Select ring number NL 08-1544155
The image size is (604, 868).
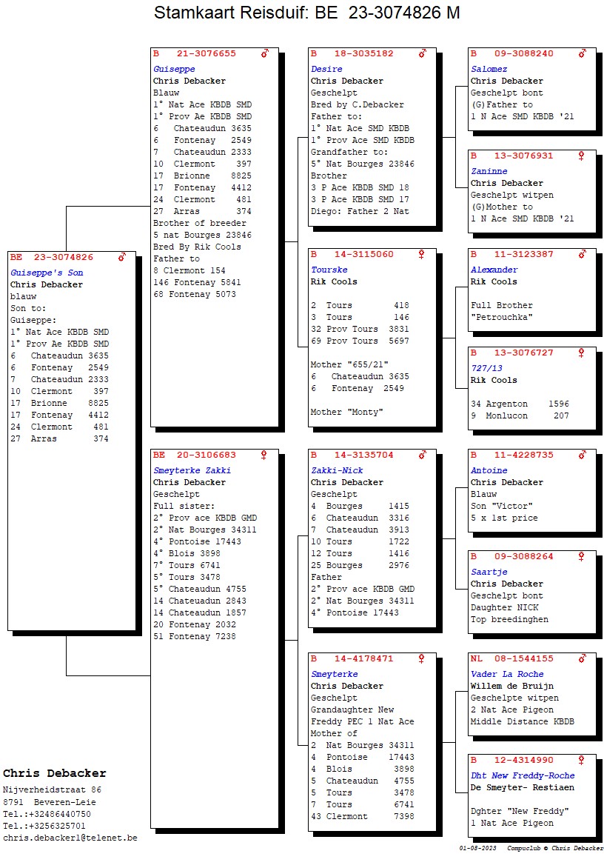point(511,658)
